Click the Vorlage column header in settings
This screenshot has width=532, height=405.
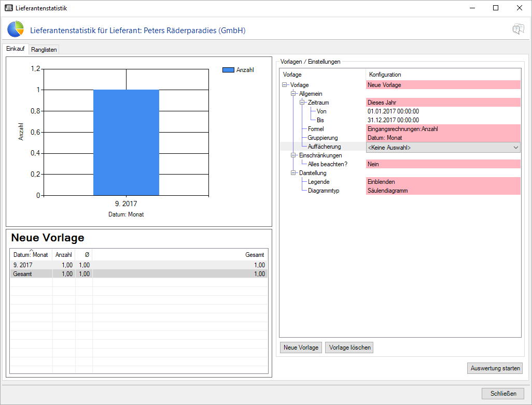coord(323,75)
